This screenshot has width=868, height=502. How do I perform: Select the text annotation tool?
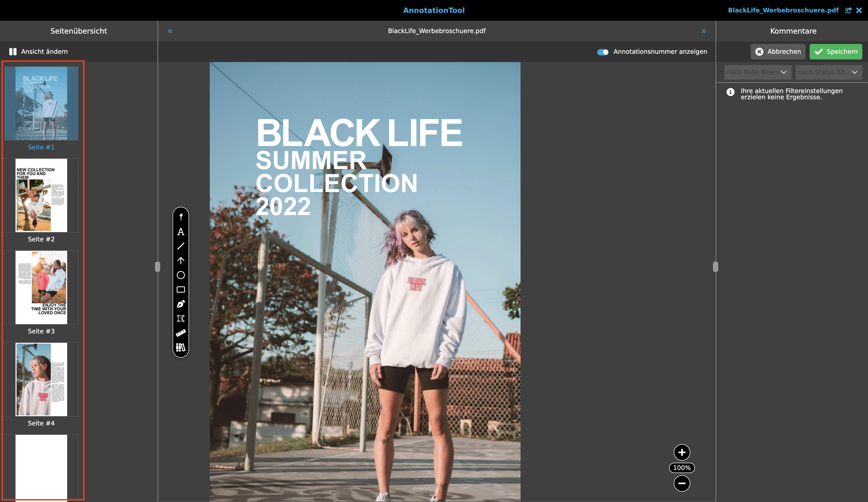181,232
